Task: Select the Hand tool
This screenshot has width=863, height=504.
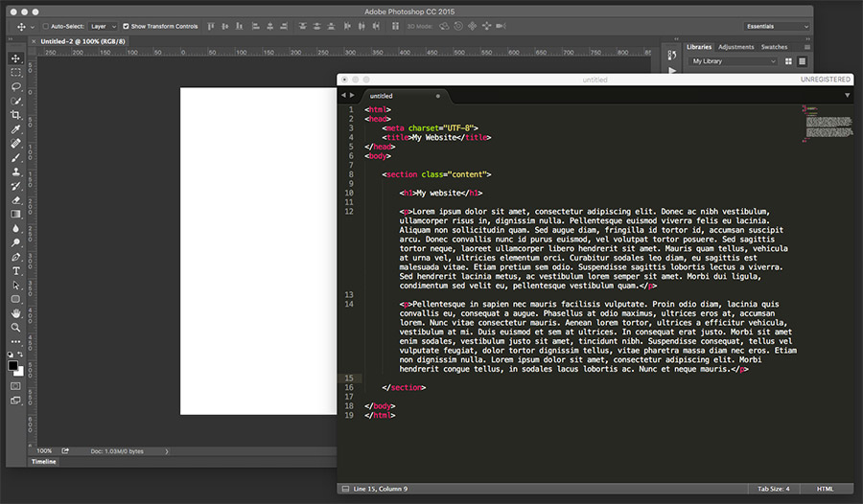Action: pos(16,313)
